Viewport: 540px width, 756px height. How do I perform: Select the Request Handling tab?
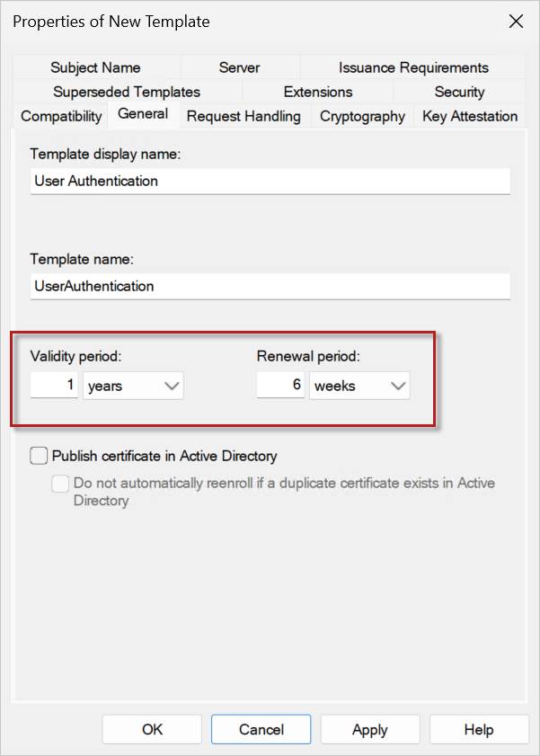[243, 116]
